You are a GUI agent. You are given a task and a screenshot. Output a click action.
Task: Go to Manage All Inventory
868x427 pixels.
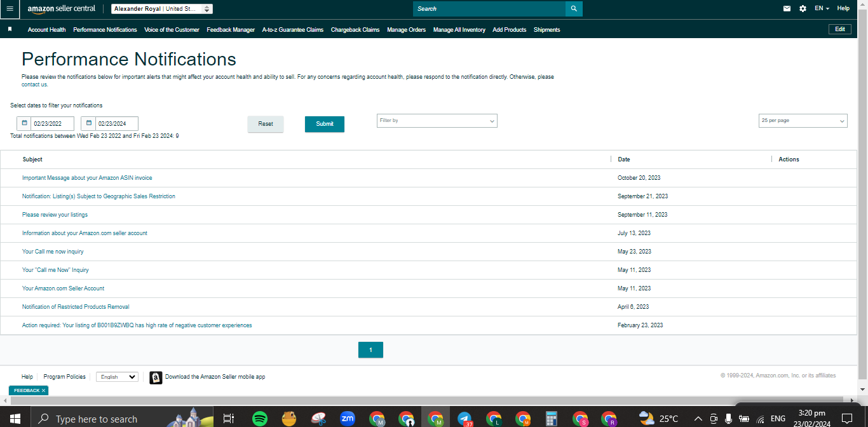pyautogui.click(x=459, y=30)
